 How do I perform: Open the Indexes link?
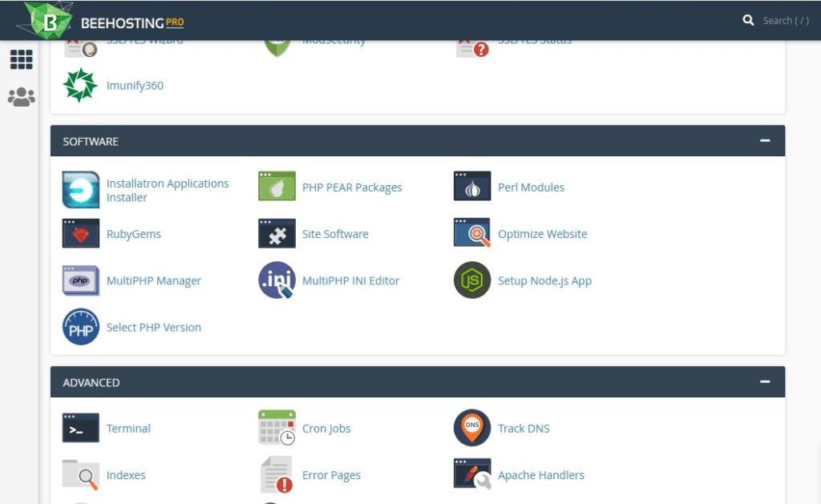pos(126,474)
